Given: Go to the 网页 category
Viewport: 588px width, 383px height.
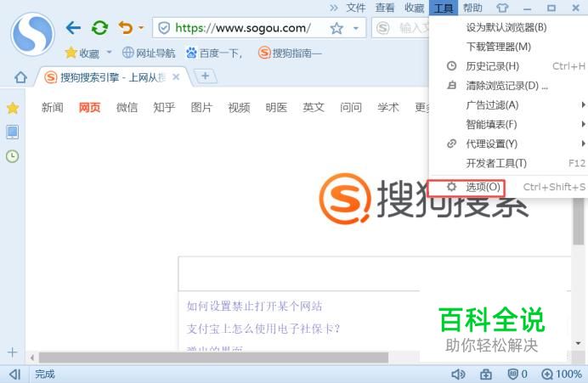Looking at the screenshot, I should [x=89, y=108].
